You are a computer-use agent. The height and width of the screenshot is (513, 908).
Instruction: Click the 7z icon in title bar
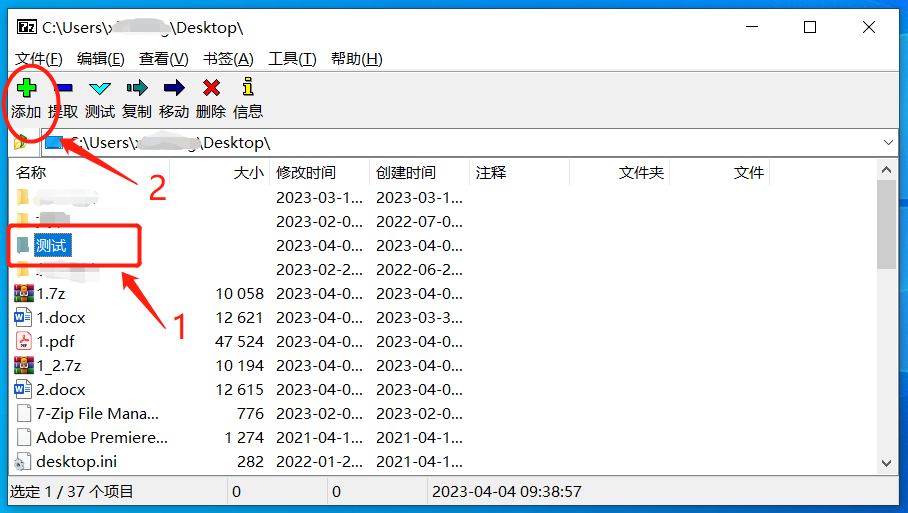(x=27, y=27)
